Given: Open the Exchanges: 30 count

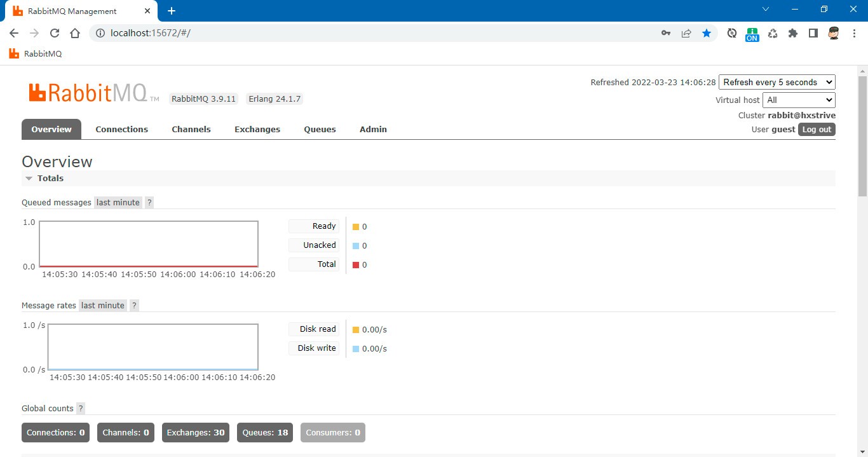Looking at the screenshot, I should (x=196, y=432).
